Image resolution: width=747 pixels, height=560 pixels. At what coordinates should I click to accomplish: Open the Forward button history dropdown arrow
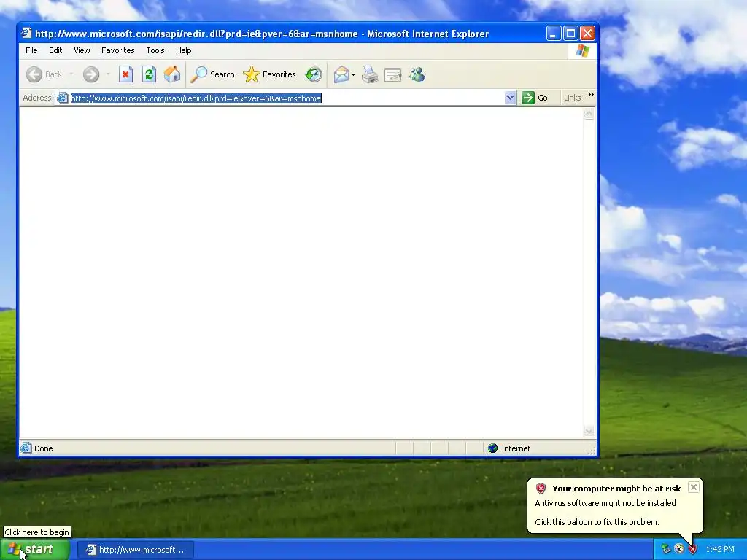tap(108, 74)
